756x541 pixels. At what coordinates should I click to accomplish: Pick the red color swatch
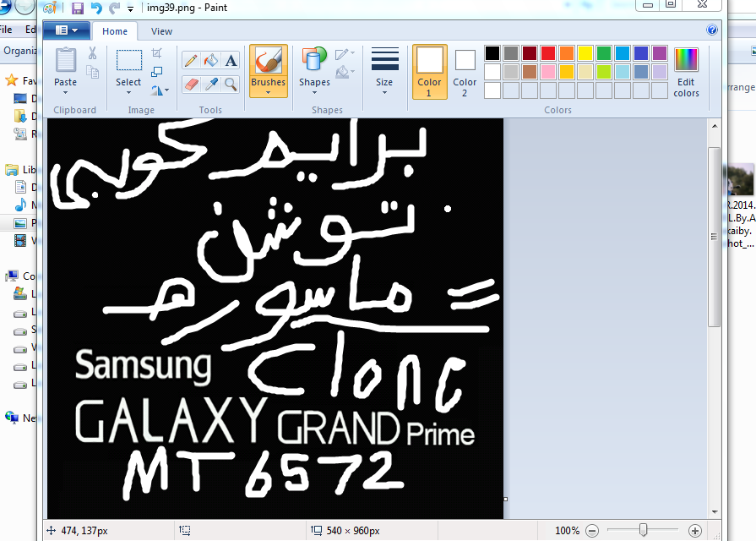click(x=548, y=53)
